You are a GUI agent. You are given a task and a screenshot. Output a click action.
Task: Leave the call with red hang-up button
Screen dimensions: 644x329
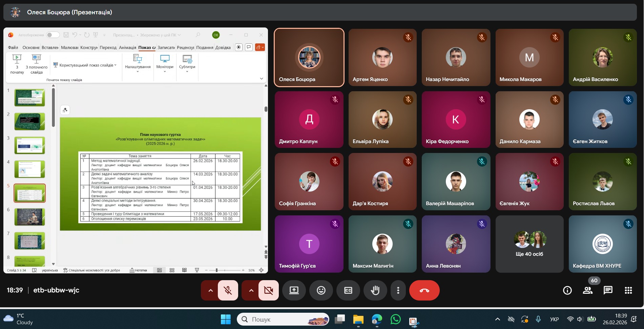click(424, 290)
